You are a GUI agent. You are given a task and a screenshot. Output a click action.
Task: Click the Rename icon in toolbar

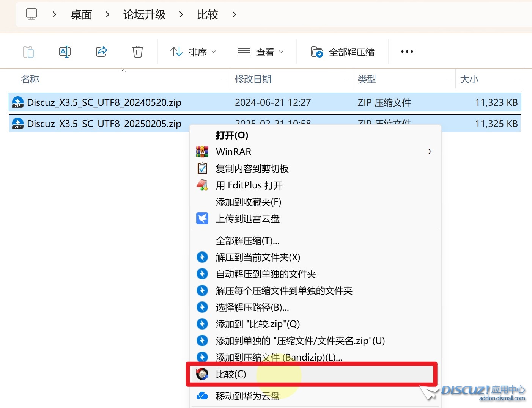click(x=65, y=52)
